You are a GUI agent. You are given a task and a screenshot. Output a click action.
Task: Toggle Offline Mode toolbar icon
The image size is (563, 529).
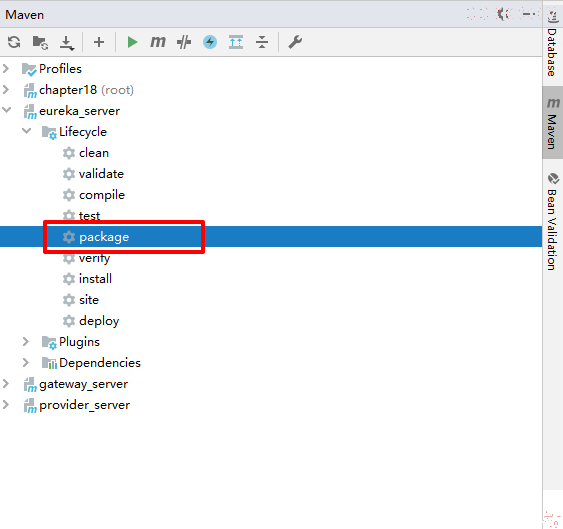tap(184, 42)
